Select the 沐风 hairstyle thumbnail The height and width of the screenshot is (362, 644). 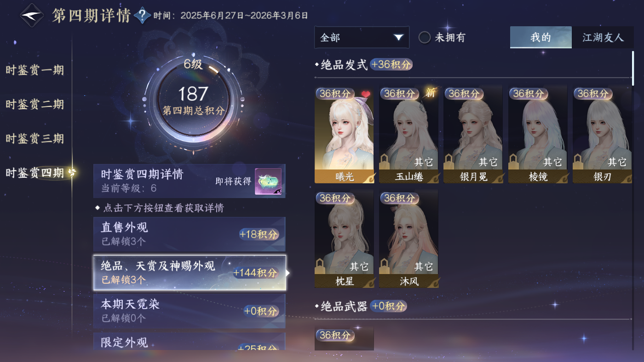pos(408,239)
